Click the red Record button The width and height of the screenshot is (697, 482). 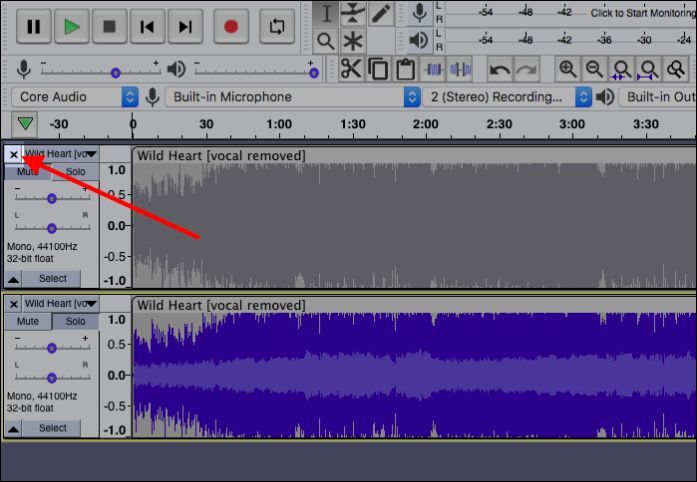[231, 27]
